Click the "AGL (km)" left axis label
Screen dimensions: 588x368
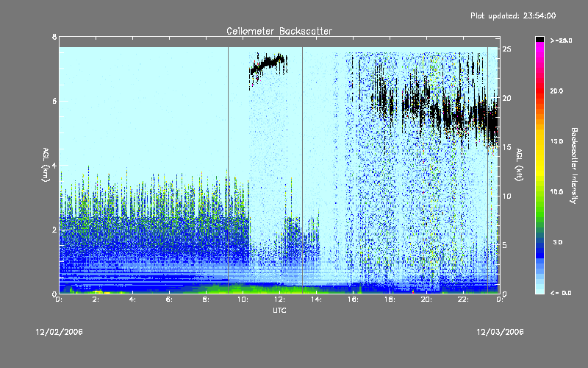(x=46, y=165)
